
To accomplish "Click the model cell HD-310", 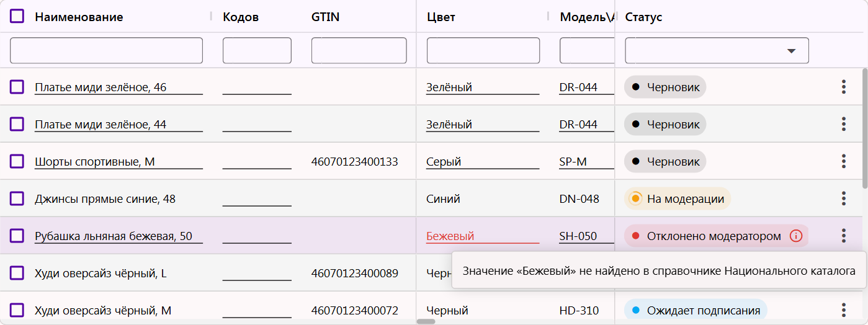I will tap(579, 310).
